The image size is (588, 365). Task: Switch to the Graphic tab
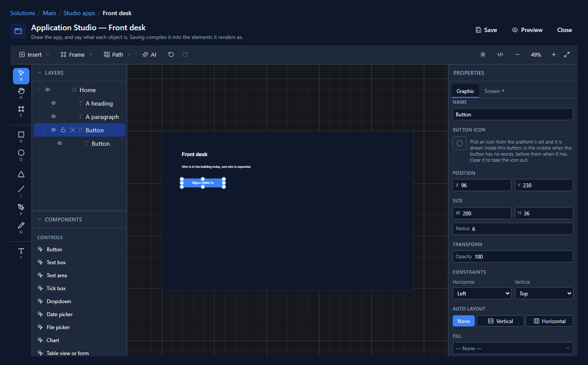(465, 91)
